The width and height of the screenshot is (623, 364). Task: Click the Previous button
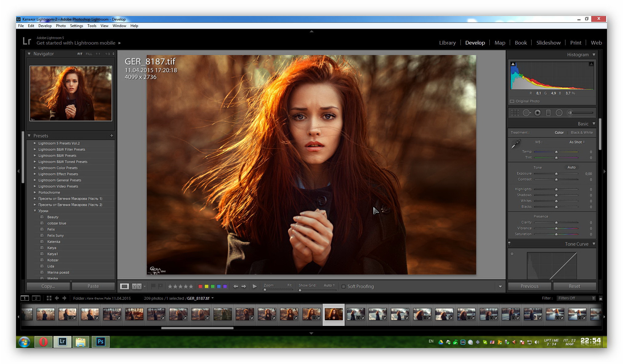tap(529, 286)
